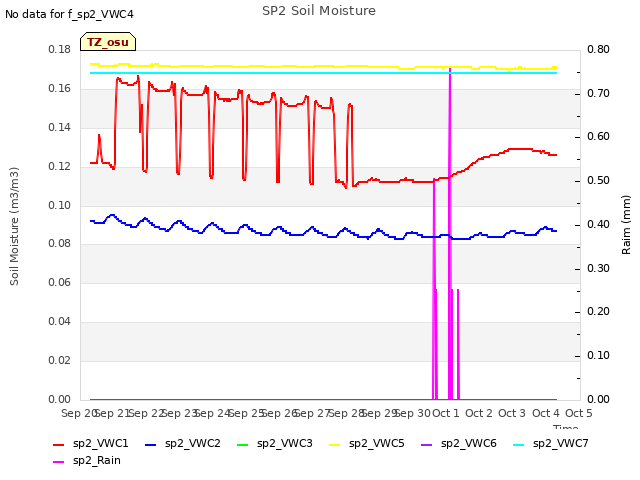The width and height of the screenshot is (640, 480).
Task: Click the green sp2_VWC3 legend swatch
Action: pos(243,444)
